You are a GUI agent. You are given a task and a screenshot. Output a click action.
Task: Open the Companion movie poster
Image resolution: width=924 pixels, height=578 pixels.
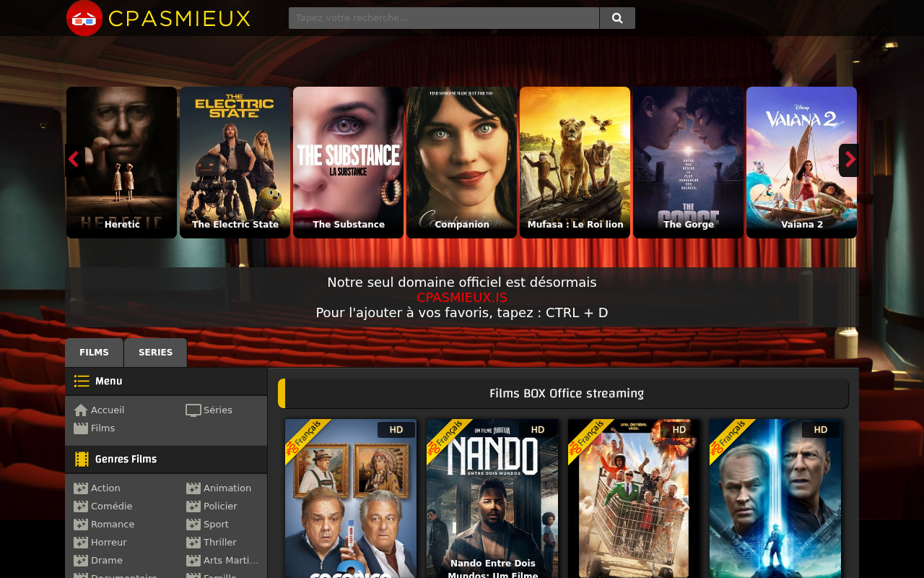tap(461, 163)
